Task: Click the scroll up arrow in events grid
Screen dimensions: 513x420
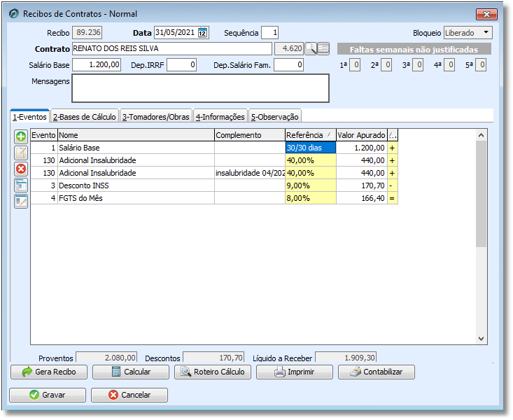Action: pos(481,135)
